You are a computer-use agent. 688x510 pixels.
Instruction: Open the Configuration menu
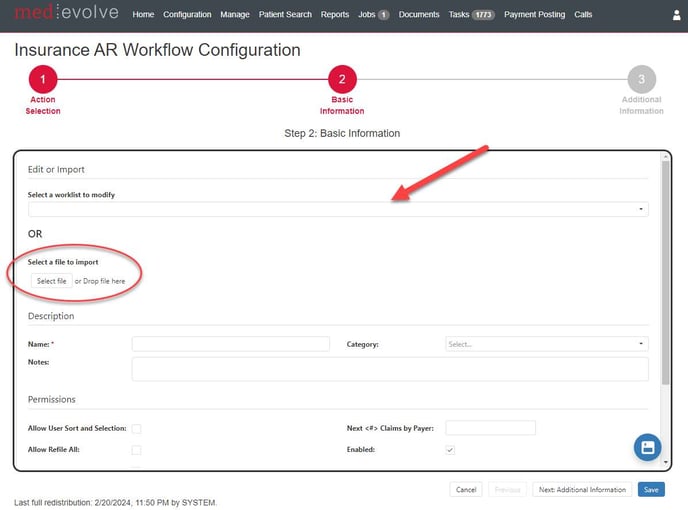(x=187, y=15)
